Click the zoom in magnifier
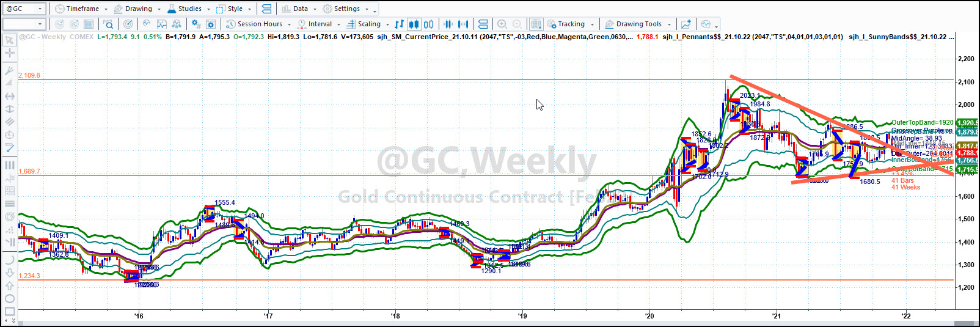The width and height of the screenshot is (980, 327). pyautogui.click(x=502, y=24)
